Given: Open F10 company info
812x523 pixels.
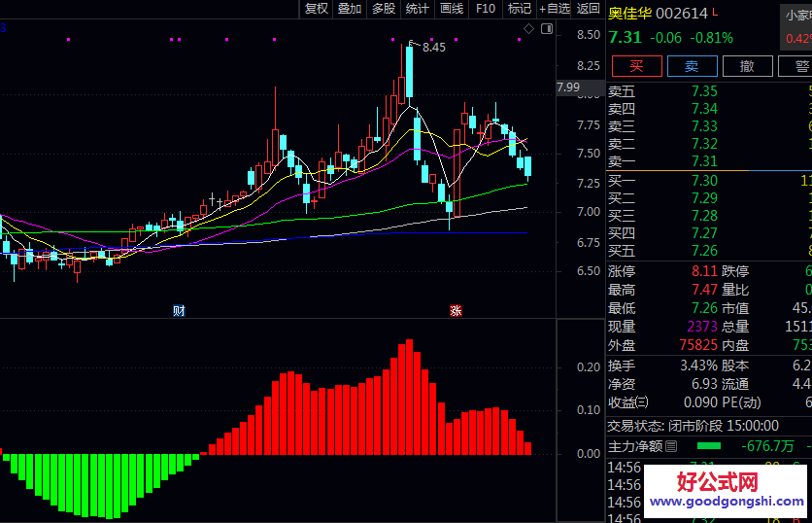Looking at the screenshot, I should coord(486,9).
